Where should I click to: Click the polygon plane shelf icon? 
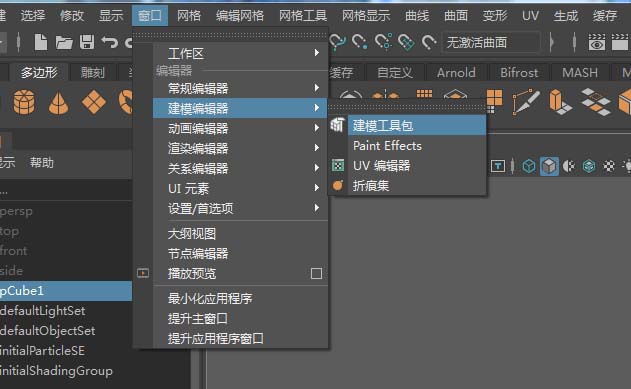[93, 102]
